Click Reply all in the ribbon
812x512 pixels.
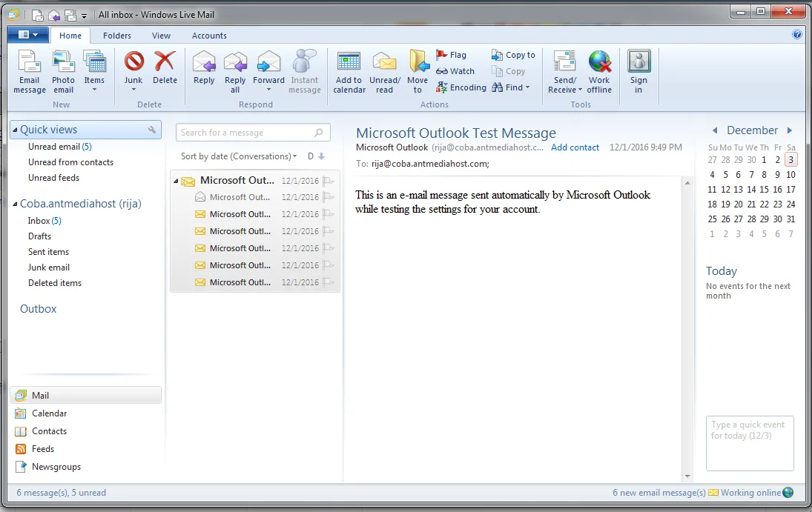coord(235,72)
